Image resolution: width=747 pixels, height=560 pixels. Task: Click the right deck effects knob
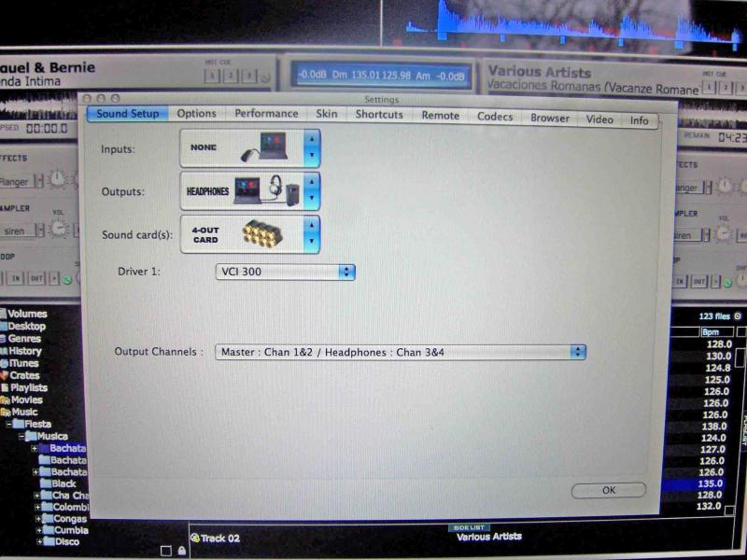click(x=726, y=185)
